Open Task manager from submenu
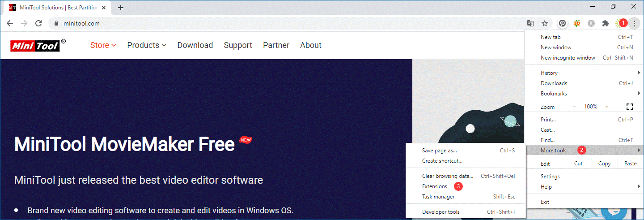This screenshot has width=644, height=220. pos(466,197)
